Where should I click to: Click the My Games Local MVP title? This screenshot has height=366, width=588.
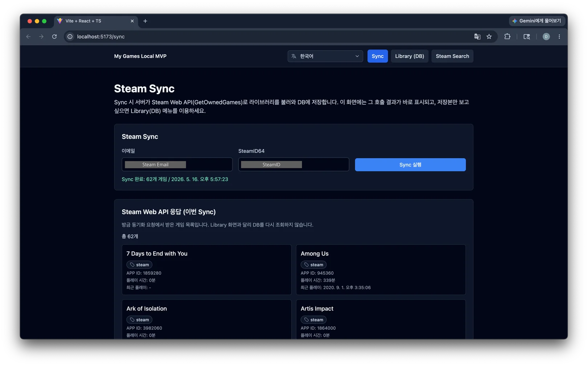tap(140, 56)
